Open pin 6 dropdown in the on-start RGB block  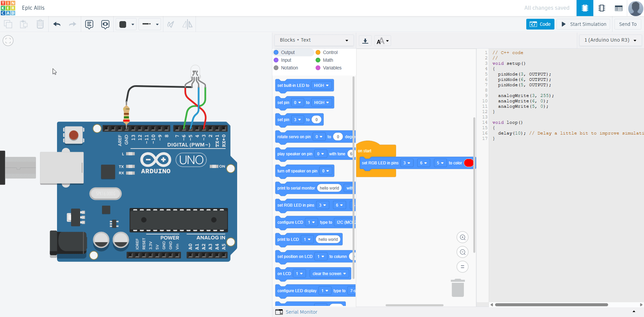pos(424,163)
